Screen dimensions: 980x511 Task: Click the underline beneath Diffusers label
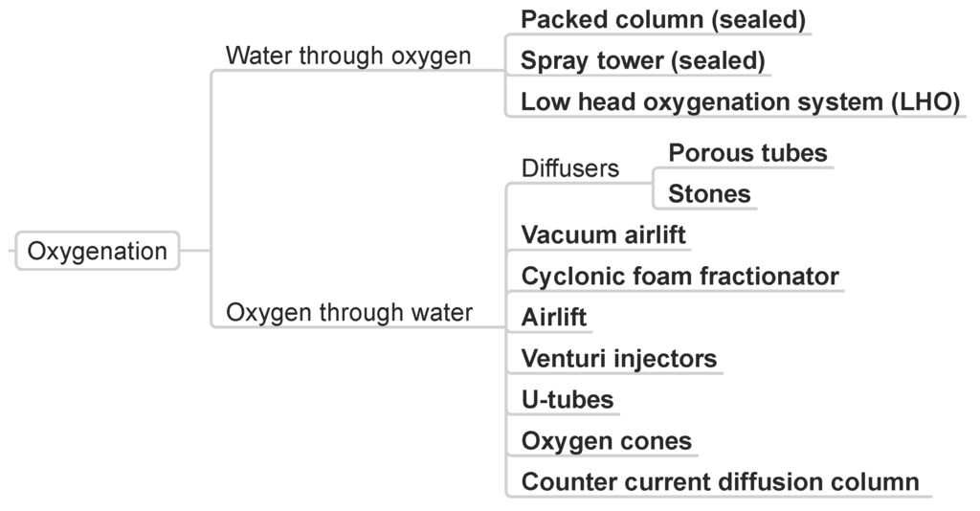580,183
